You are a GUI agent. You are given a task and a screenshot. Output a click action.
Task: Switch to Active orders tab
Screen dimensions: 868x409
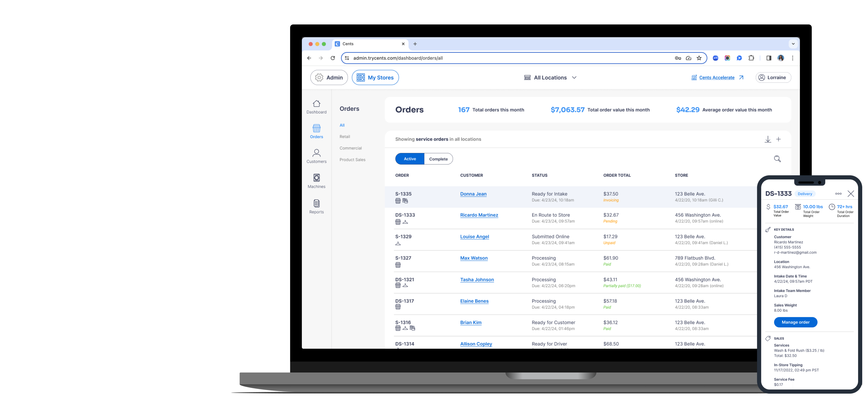point(410,159)
